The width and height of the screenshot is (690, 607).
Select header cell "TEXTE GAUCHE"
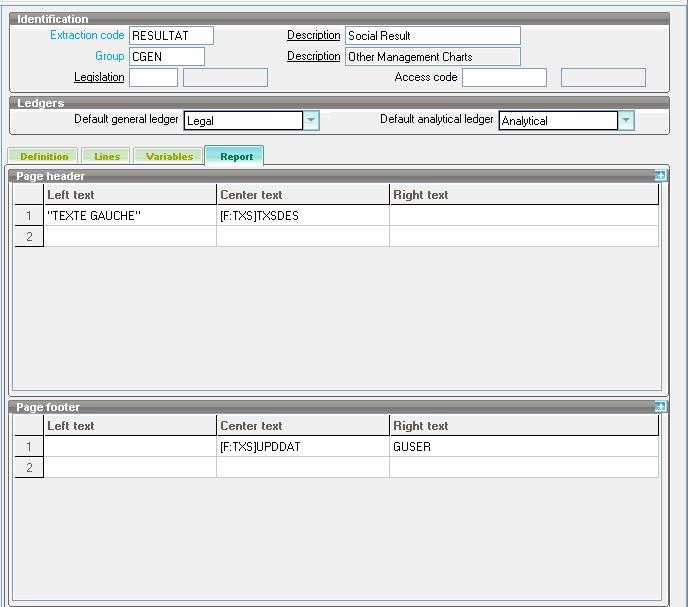click(130, 216)
